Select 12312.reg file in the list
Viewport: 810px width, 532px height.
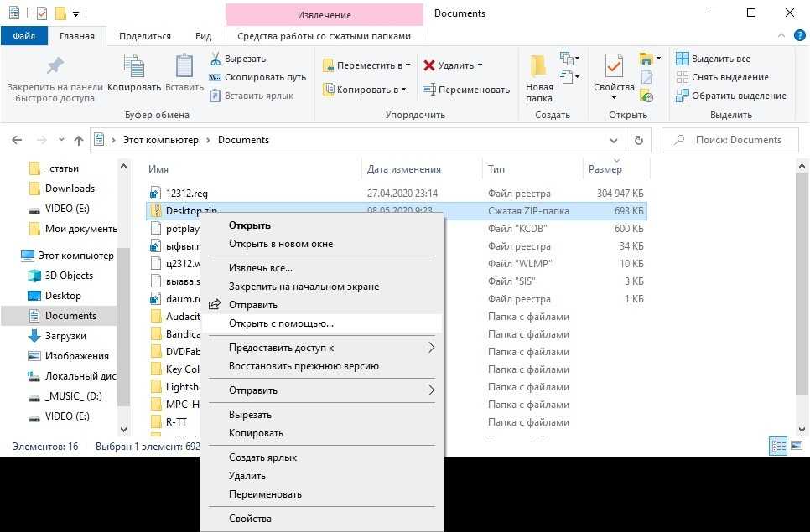186,193
